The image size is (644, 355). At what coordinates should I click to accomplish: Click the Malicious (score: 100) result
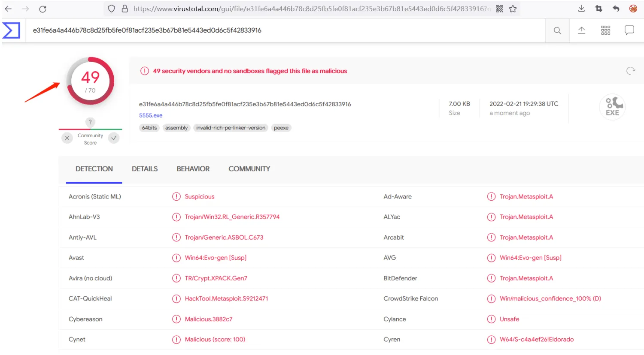tap(215, 340)
